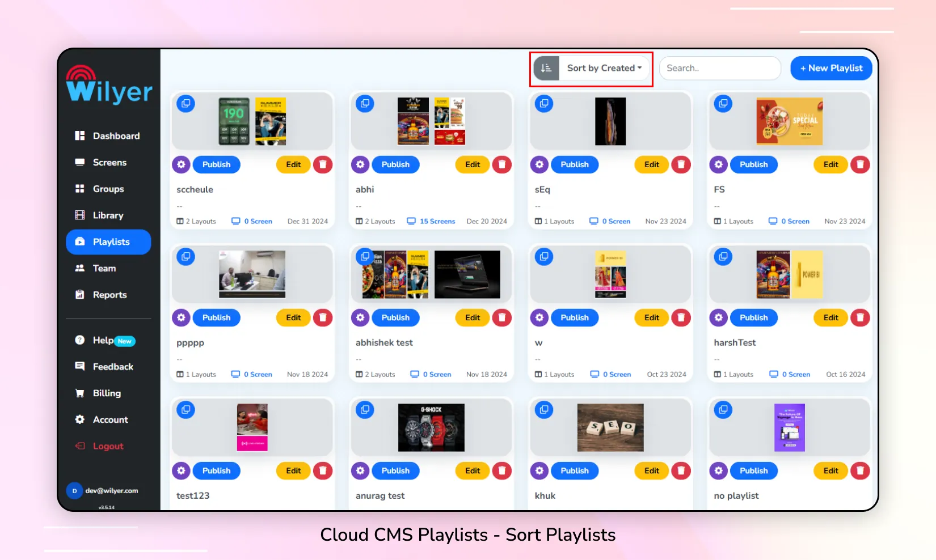Viewport: 936px width, 560px height.
Task: Open the Team page
Action: (108, 269)
